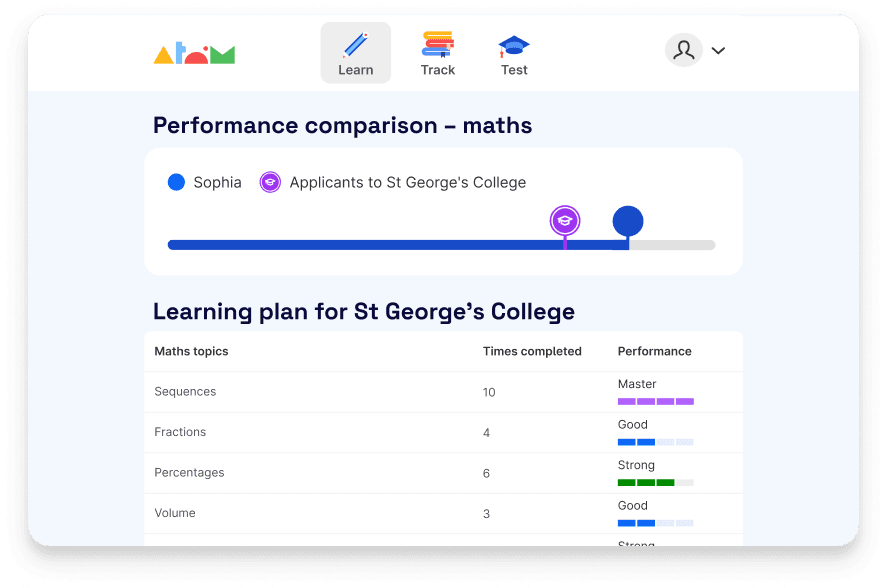This screenshot has width=887, height=588.
Task: Open the Fractions topic
Action: pos(180,432)
